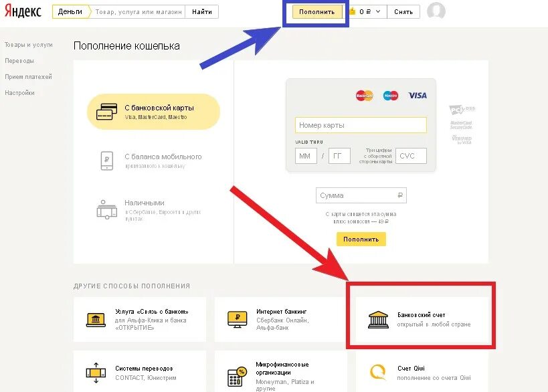The height and width of the screenshot is (392, 548).
Task: Click the Пополнить button in the header
Action: tap(316, 11)
